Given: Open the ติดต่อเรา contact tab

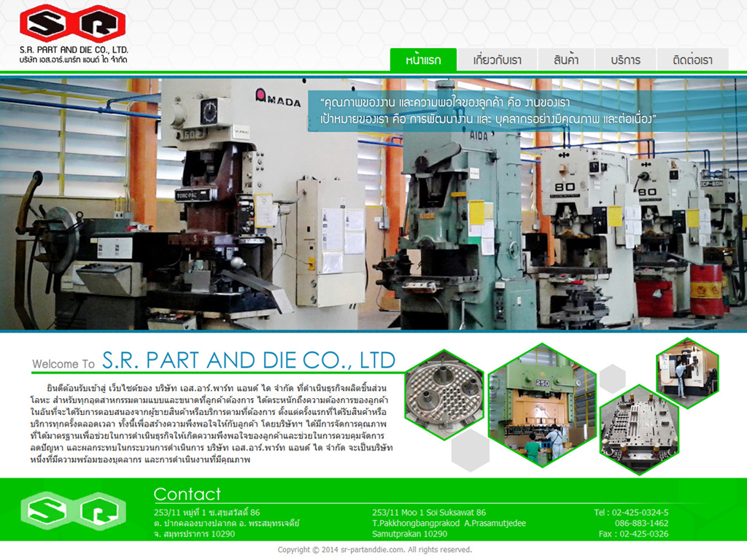Looking at the screenshot, I should 692,60.
